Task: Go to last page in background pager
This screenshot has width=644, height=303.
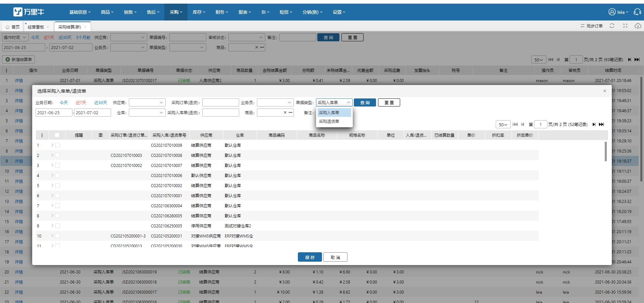Action: pos(637,59)
